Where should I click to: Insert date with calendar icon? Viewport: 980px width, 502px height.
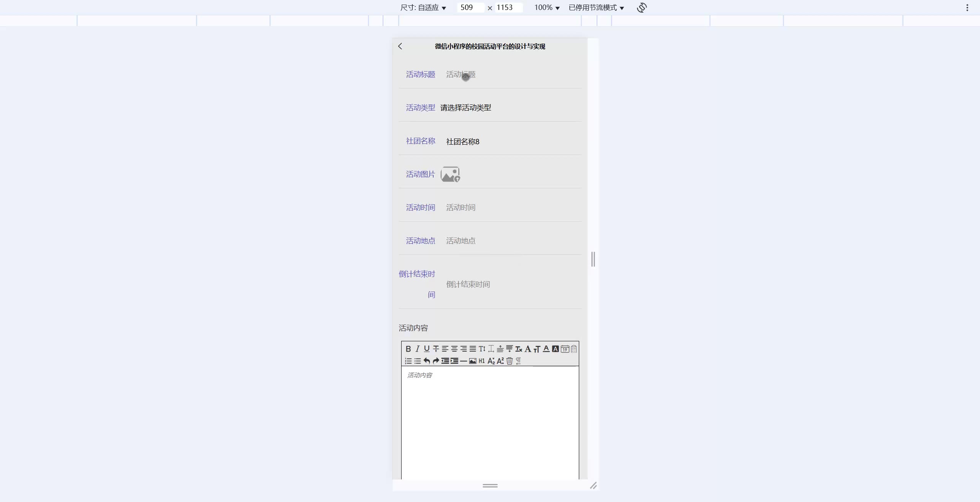(565, 349)
